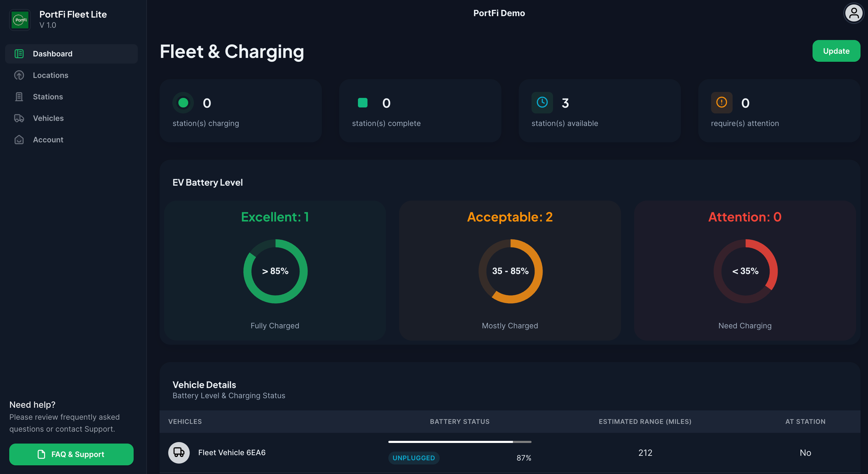The width and height of the screenshot is (868, 474).
Task: Click the station(s) charging label
Action: (206, 123)
